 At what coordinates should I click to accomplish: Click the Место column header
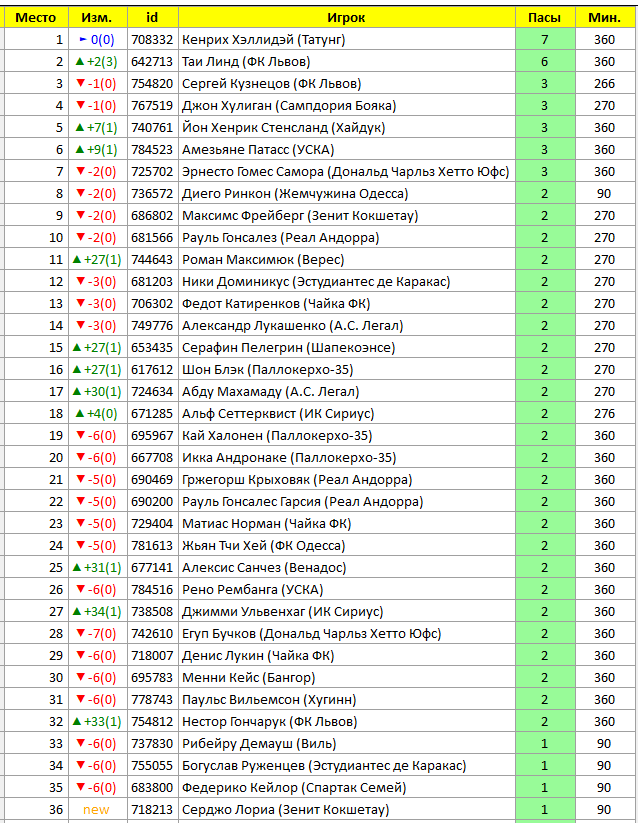click(36, 17)
